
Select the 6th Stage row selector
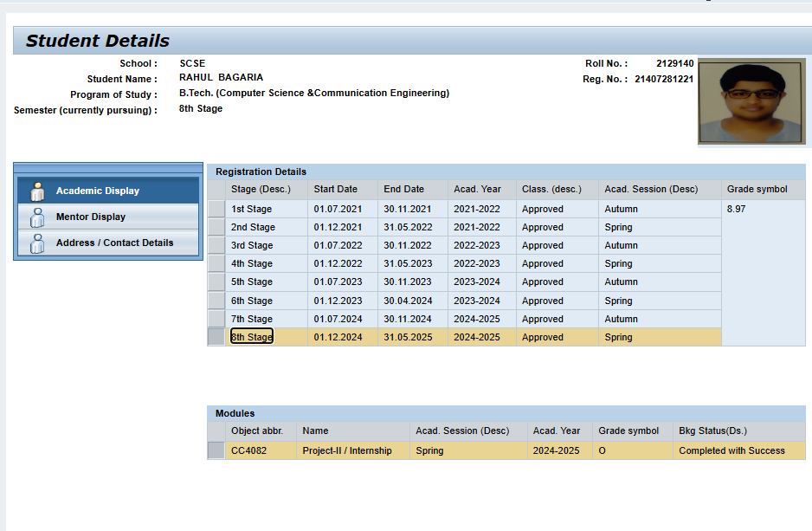(x=216, y=301)
